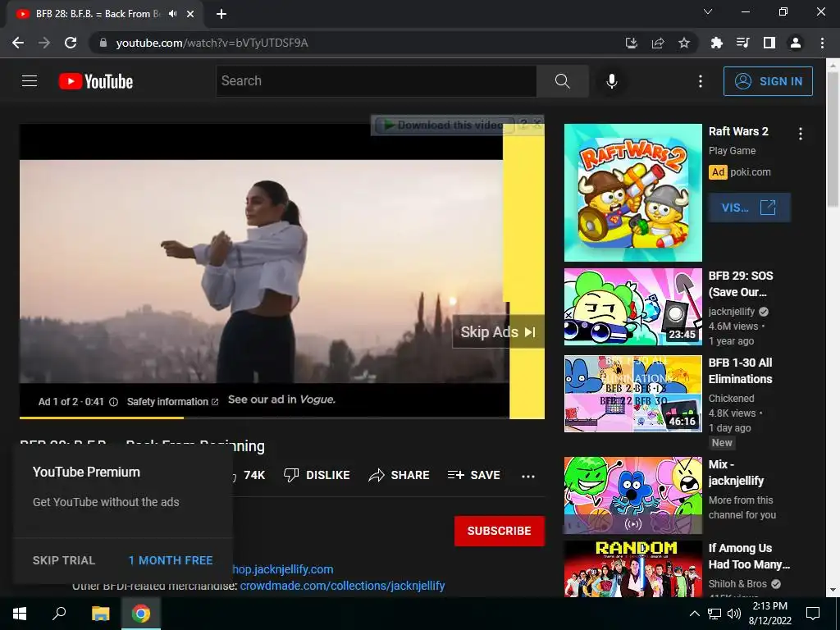Open the media control icon in Chrome toolbar
Screen dimensions: 840x630
point(743,43)
